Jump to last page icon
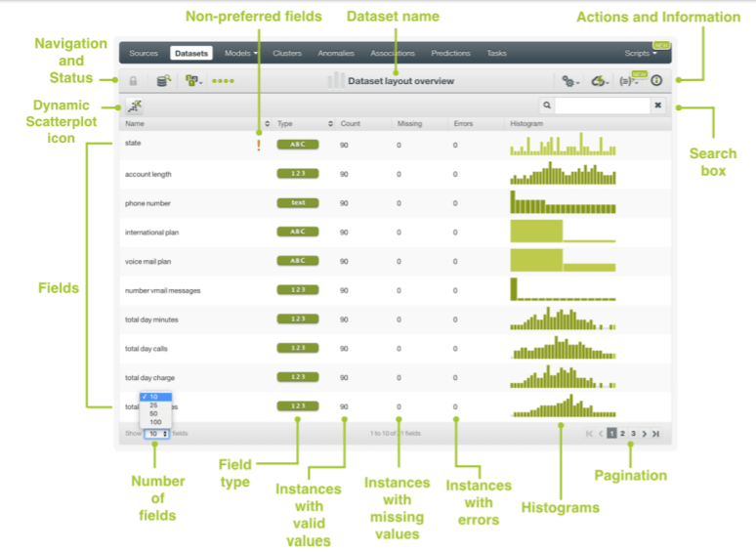Screen dimensions: 756x552 [655, 434]
